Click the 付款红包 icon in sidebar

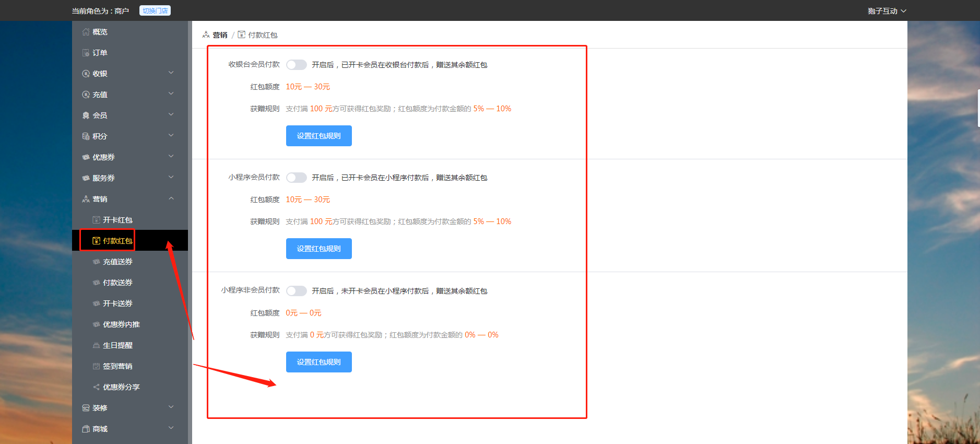point(96,241)
